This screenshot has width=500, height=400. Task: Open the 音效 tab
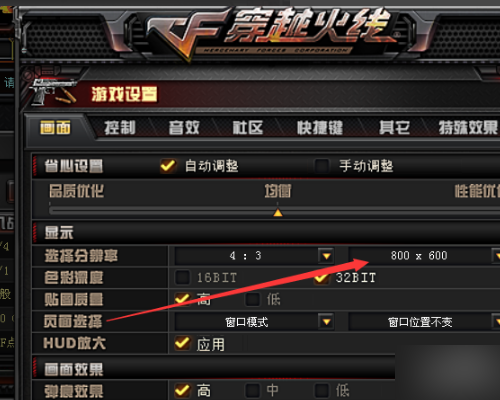(x=184, y=128)
